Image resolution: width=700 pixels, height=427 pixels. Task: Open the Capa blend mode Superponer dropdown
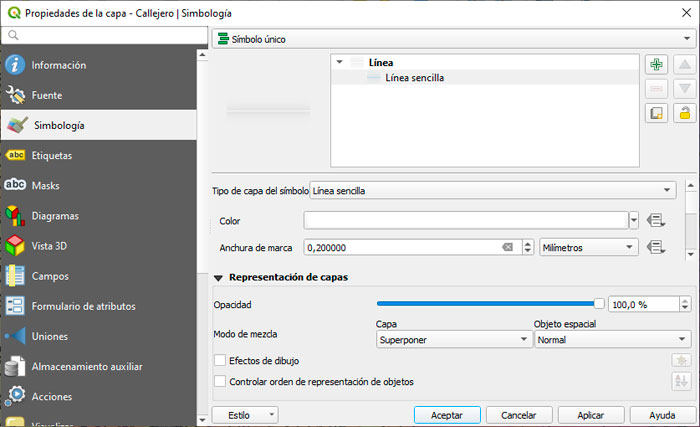tap(454, 339)
